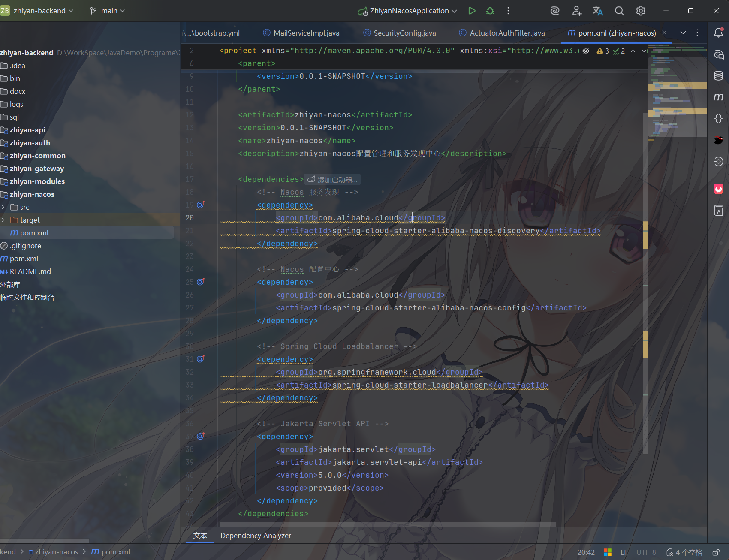The width and height of the screenshot is (729, 560).
Task: Open the Notifications bell panel
Action: coord(718,33)
